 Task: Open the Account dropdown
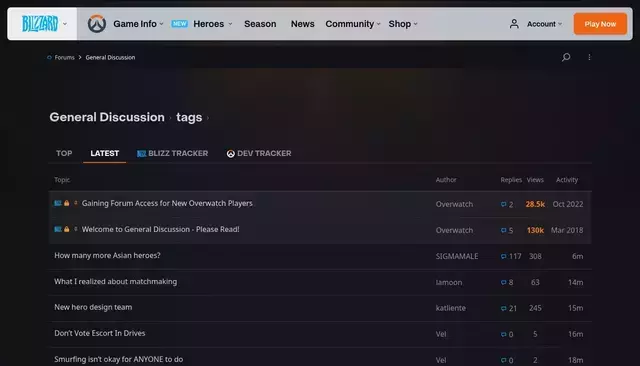point(544,24)
